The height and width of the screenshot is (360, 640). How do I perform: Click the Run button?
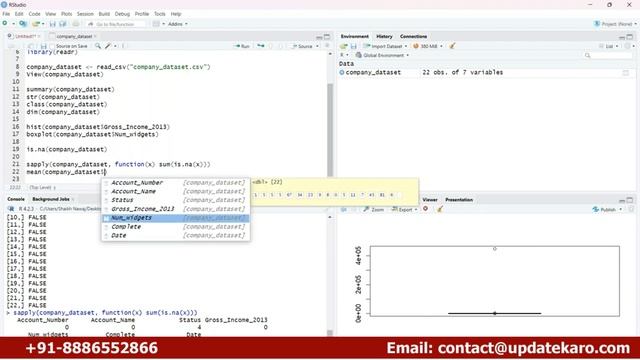click(x=242, y=46)
